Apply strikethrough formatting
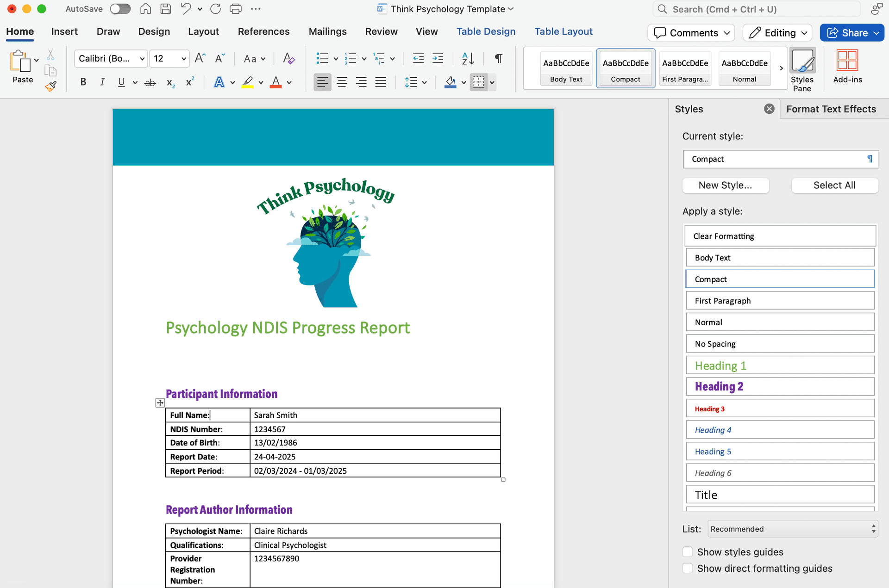889x588 pixels. (149, 82)
